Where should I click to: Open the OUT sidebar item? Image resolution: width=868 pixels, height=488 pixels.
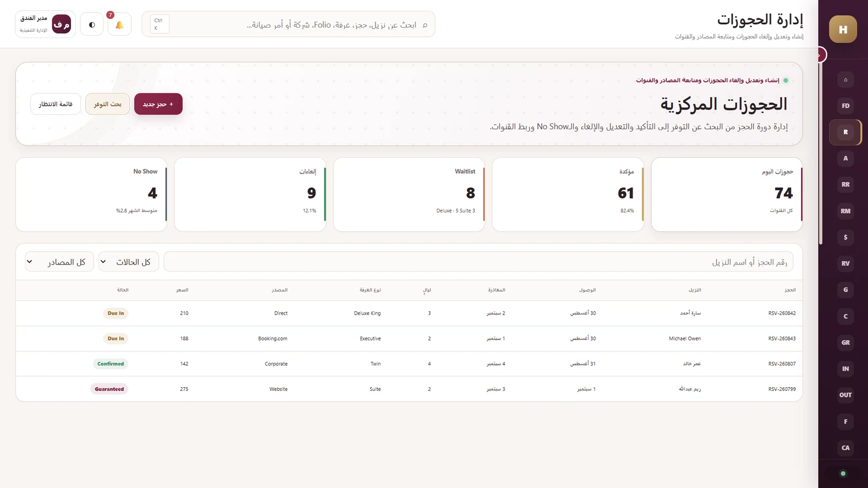click(x=845, y=395)
